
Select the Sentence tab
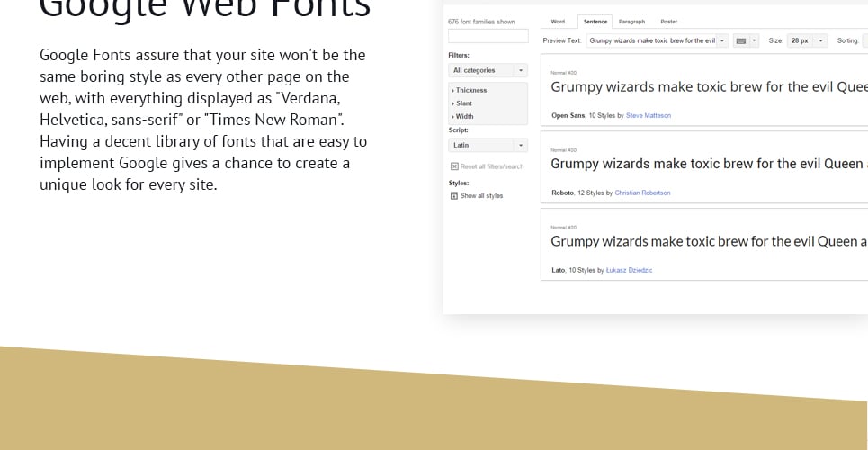coord(595,22)
